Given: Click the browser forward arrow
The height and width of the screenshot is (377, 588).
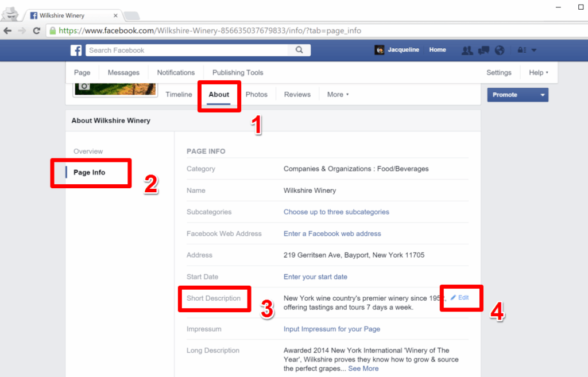Looking at the screenshot, I should point(22,31).
